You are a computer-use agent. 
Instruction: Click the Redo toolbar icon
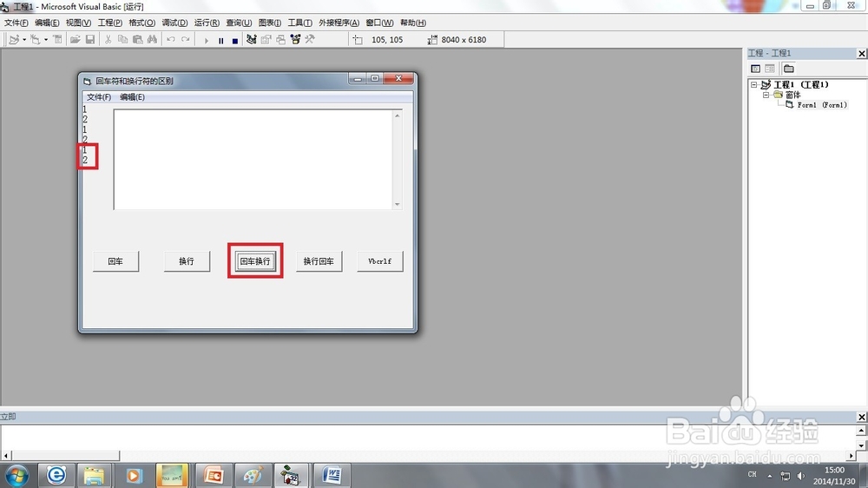(x=186, y=40)
